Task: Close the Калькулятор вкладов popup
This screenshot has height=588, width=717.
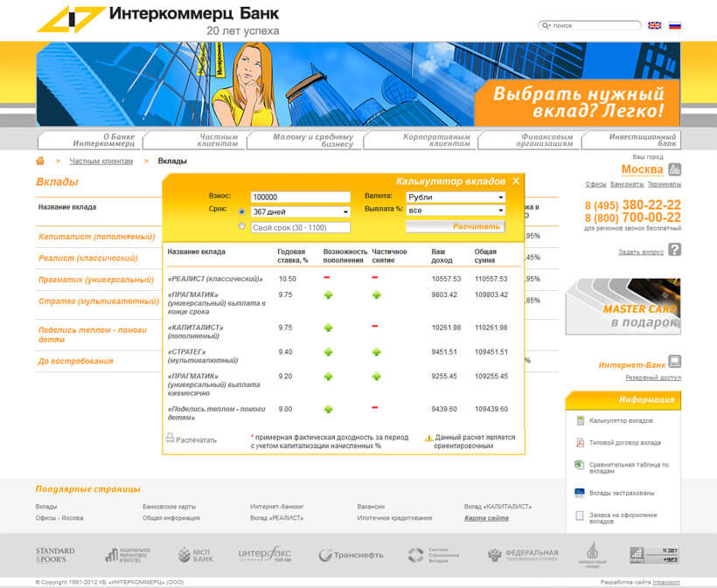Action: click(x=516, y=182)
